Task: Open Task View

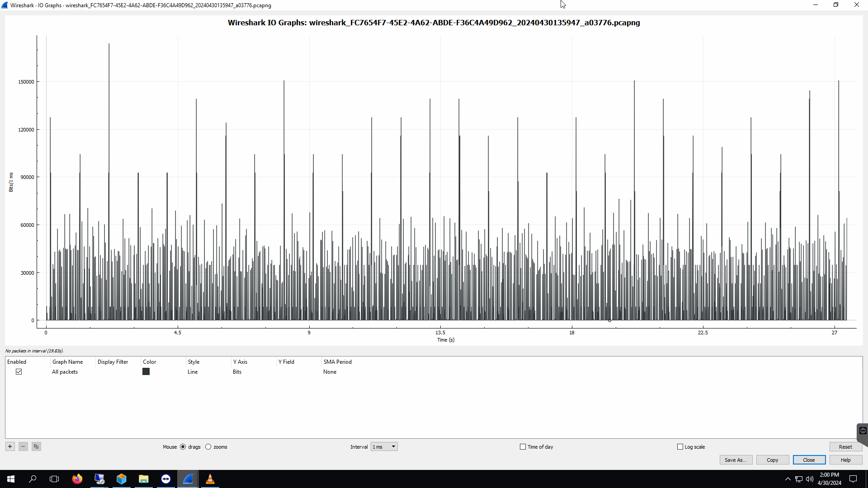Action: 54,479
